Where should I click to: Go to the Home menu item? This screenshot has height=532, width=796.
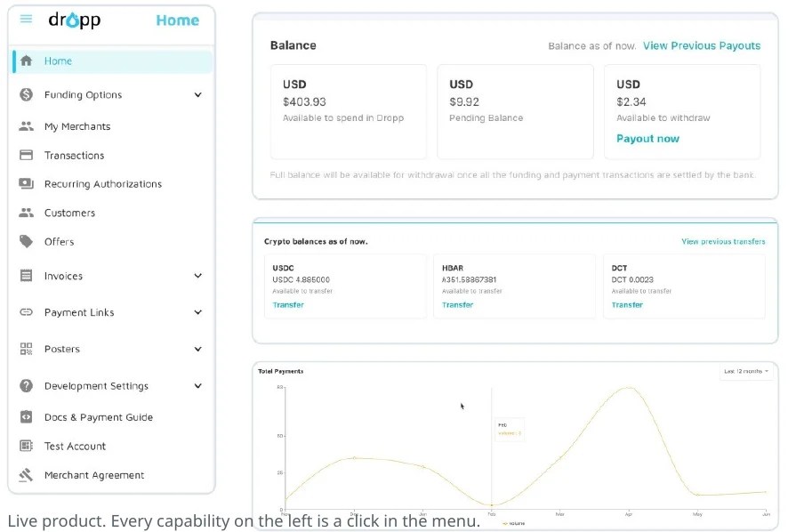tap(112, 60)
